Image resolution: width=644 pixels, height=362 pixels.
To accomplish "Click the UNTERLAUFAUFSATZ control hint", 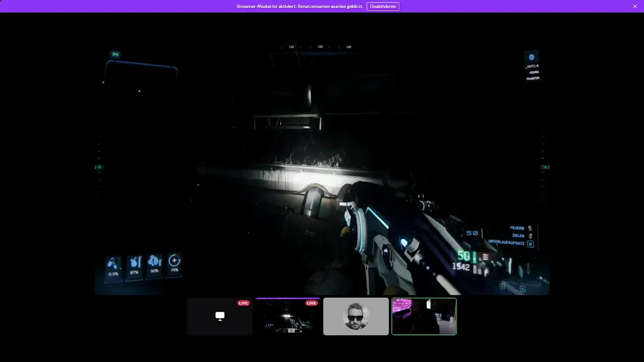I will tap(506, 243).
